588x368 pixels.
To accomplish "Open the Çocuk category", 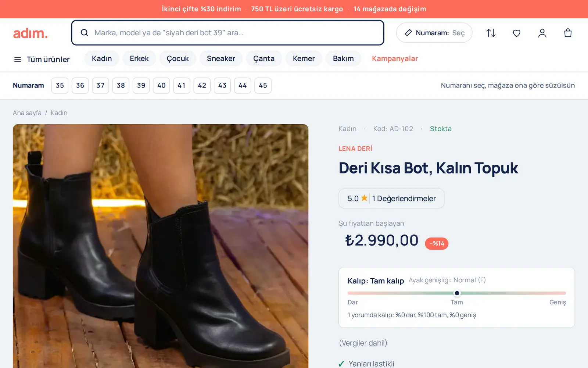I will coord(178,58).
